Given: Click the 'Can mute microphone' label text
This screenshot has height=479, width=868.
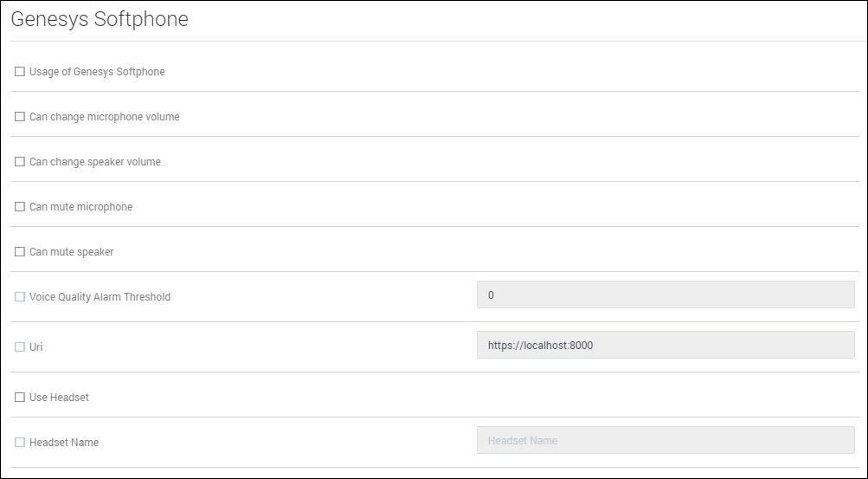Looking at the screenshot, I should click(x=80, y=207).
